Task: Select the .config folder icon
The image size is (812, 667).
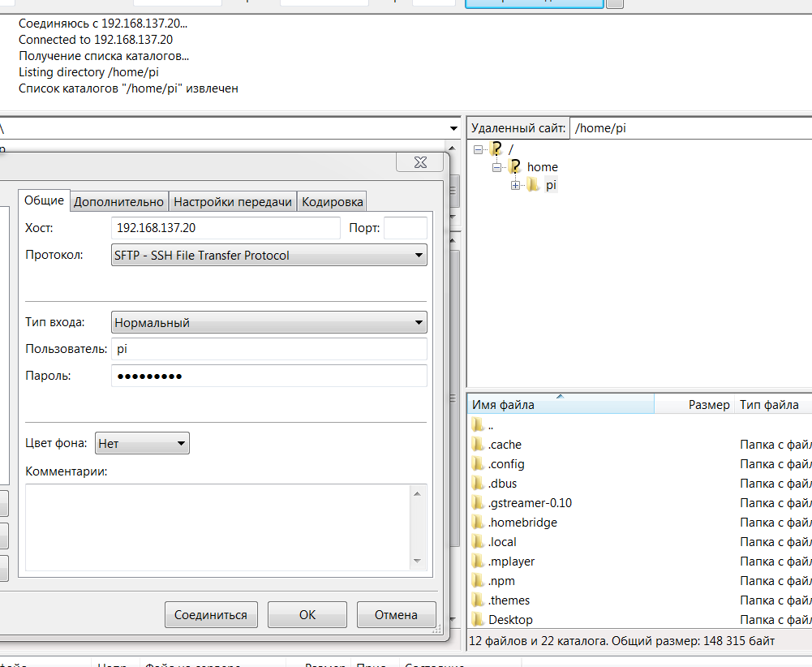Action: 478,464
